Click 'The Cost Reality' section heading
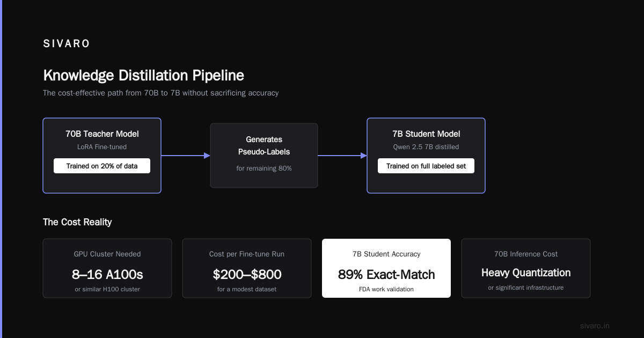 pyautogui.click(x=77, y=222)
